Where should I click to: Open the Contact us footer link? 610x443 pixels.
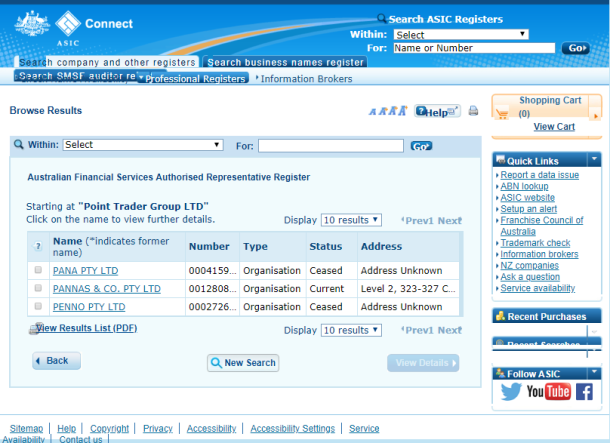click(81, 439)
